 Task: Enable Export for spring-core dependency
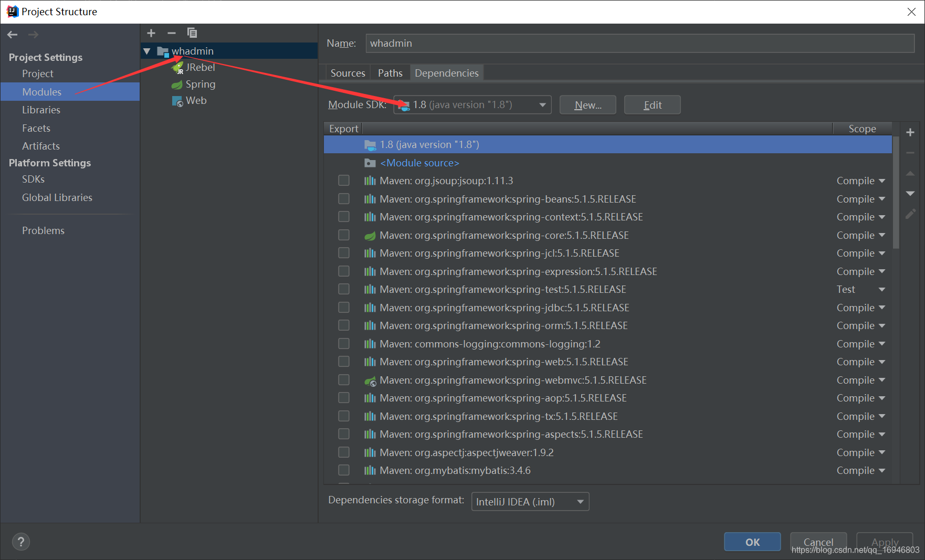click(344, 235)
